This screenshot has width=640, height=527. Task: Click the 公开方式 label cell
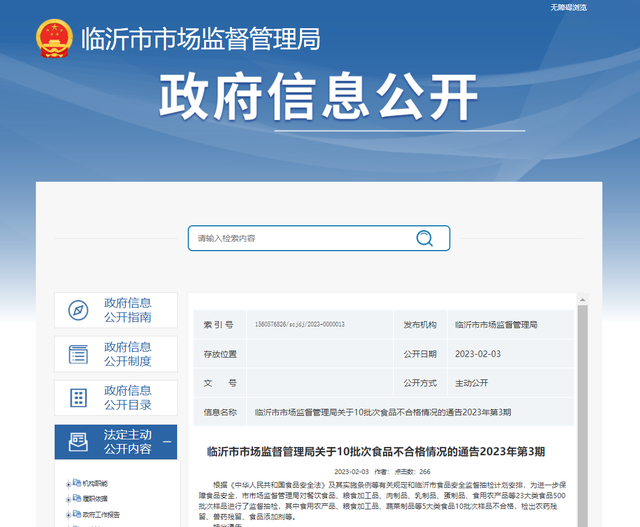[x=420, y=383]
